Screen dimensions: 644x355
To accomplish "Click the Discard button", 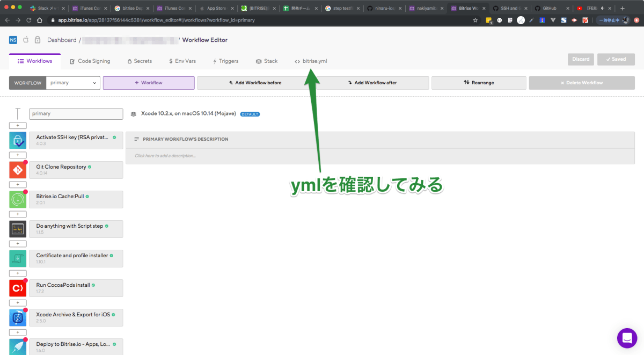I will pyautogui.click(x=581, y=59).
